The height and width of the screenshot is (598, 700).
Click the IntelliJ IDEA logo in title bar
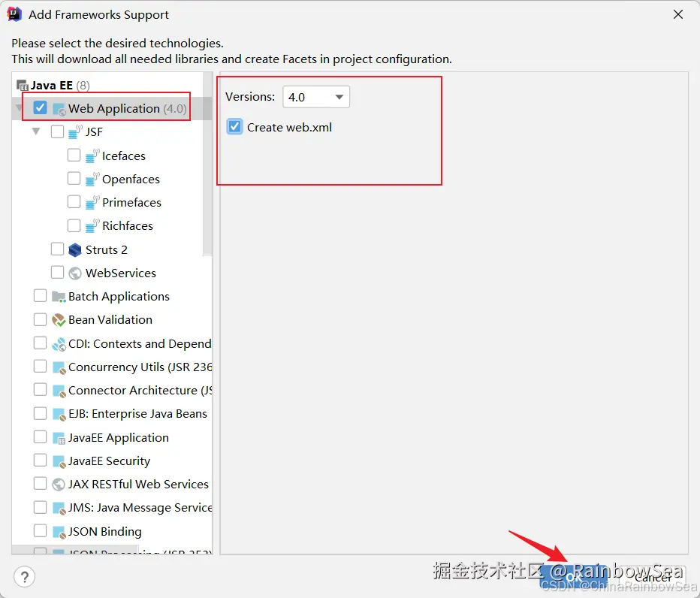[14, 14]
